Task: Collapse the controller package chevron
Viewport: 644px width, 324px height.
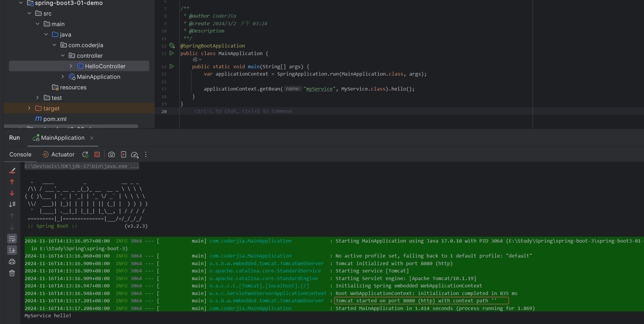Action: coord(63,56)
